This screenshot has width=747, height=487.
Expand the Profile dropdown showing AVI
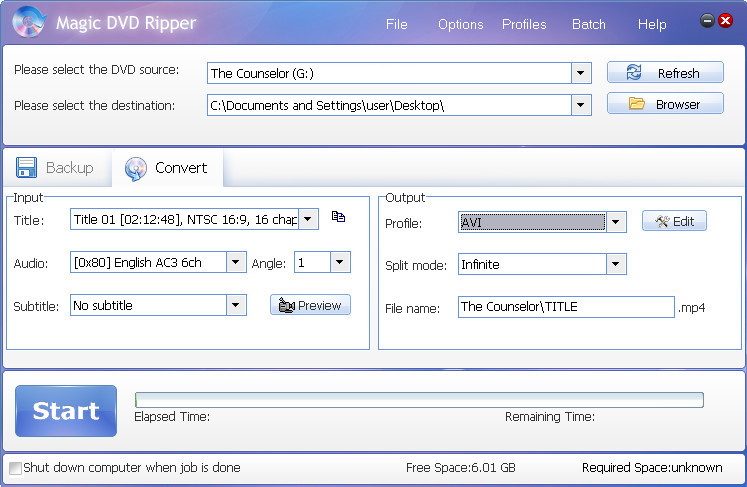616,222
